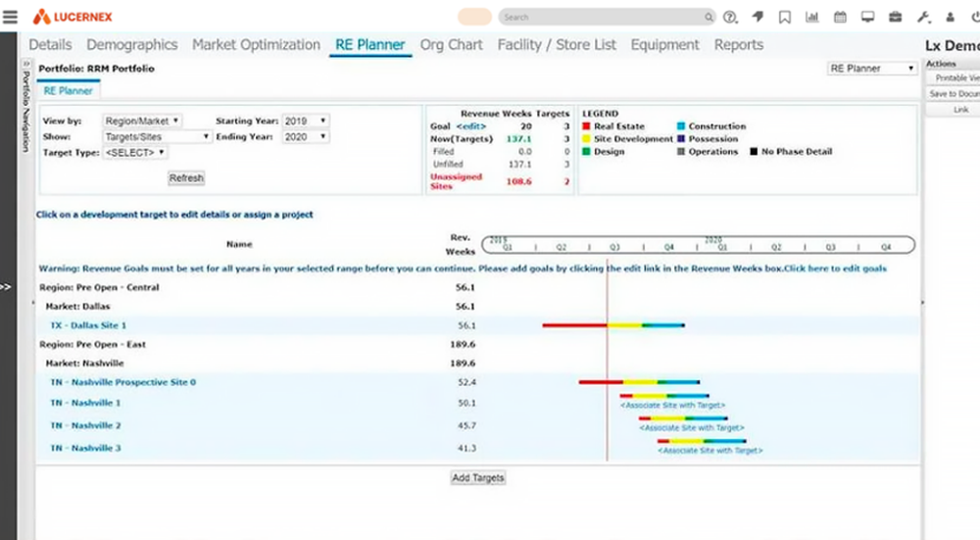980x540 pixels.
Task: Open the bar chart reports icon
Action: [x=811, y=17]
